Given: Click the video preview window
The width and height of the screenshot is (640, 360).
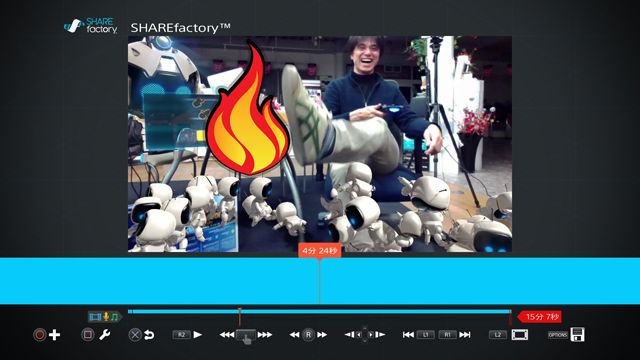Looking at the screenshot, I should (x=320, y=144).
